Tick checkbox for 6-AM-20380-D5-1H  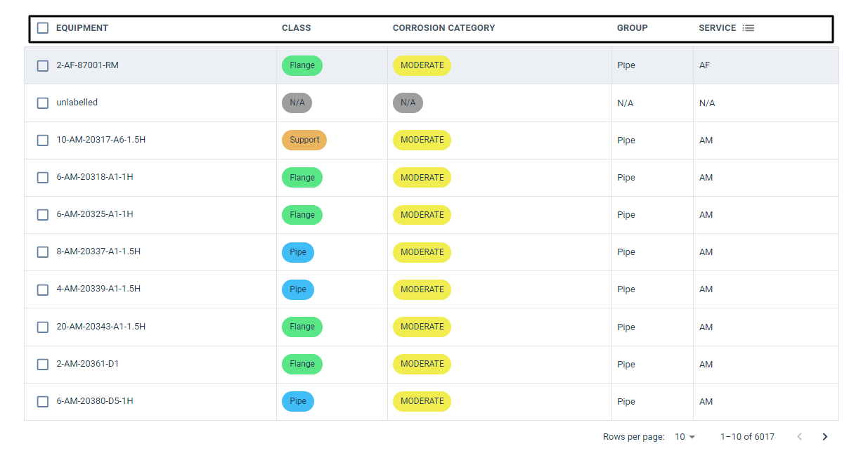[43, 401]
